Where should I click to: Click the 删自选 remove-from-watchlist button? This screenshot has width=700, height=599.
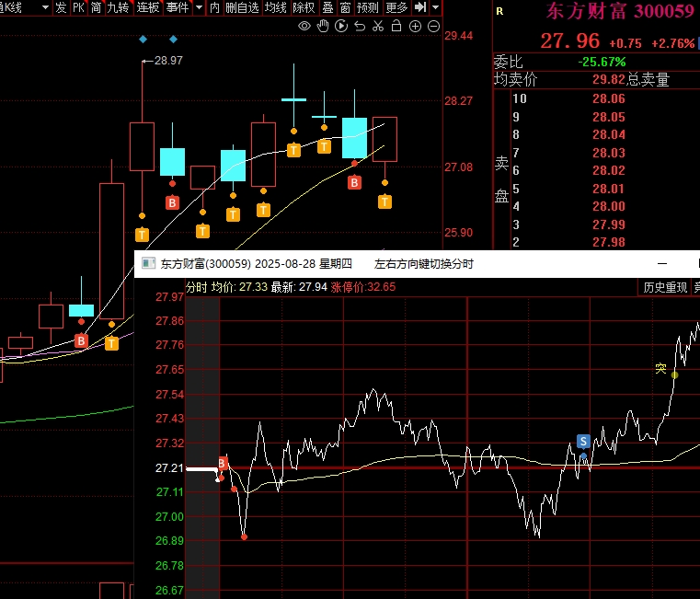[x=243, y=7]
